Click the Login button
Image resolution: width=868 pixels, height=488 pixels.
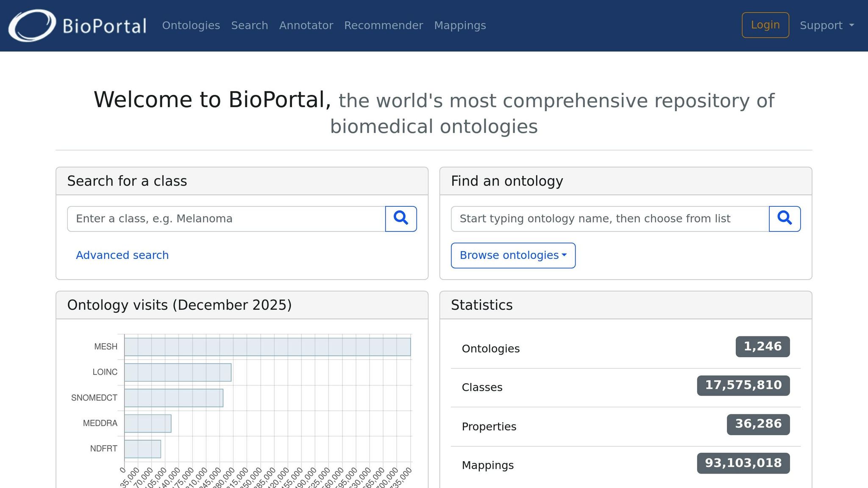tap(765, 25)
